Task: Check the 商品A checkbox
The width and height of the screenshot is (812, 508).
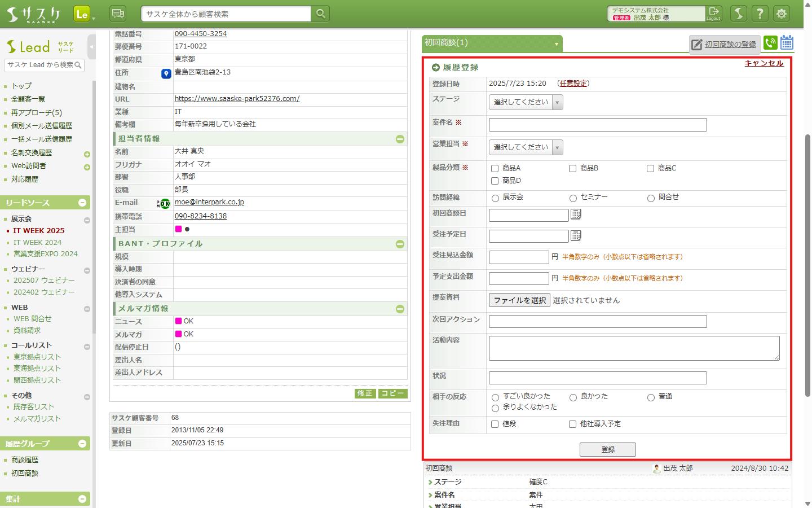Action: click(495, 168)
